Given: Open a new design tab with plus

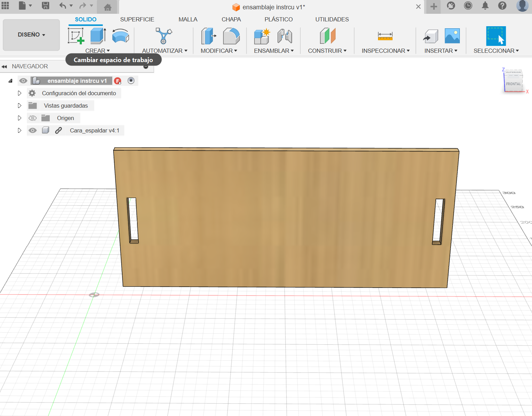Looking at the screenshot, I should pos(434,7).
